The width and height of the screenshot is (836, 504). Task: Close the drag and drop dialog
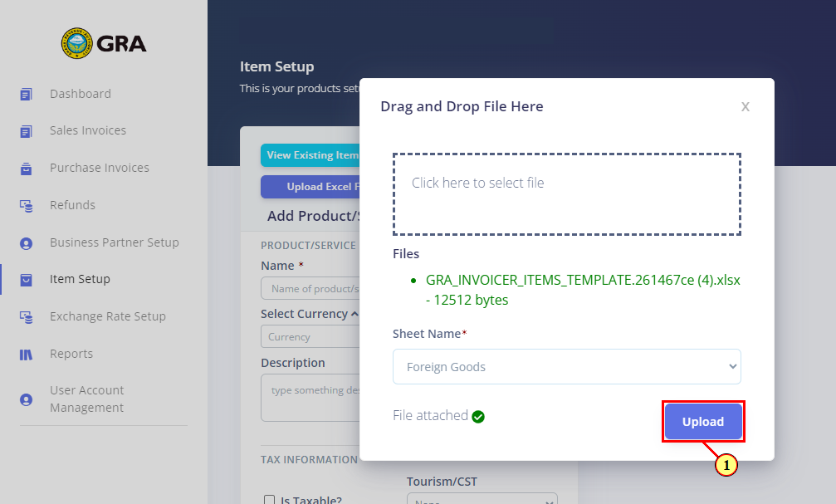coord(746,106)
